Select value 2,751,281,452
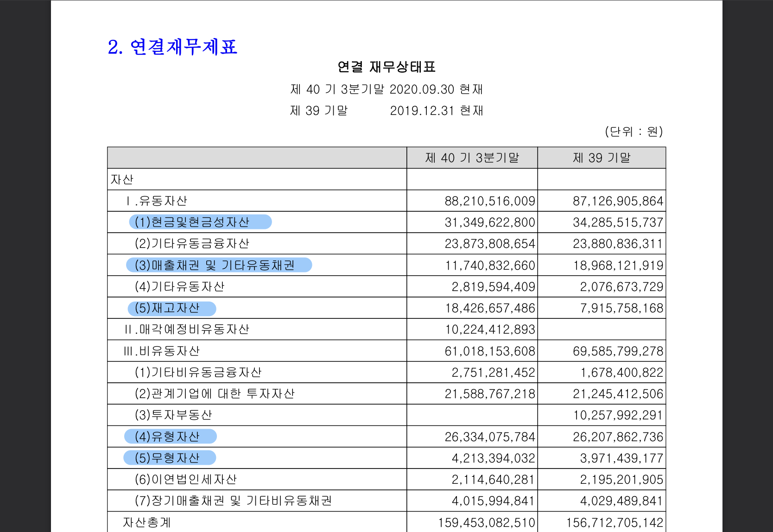 click(x=494, y=373)
